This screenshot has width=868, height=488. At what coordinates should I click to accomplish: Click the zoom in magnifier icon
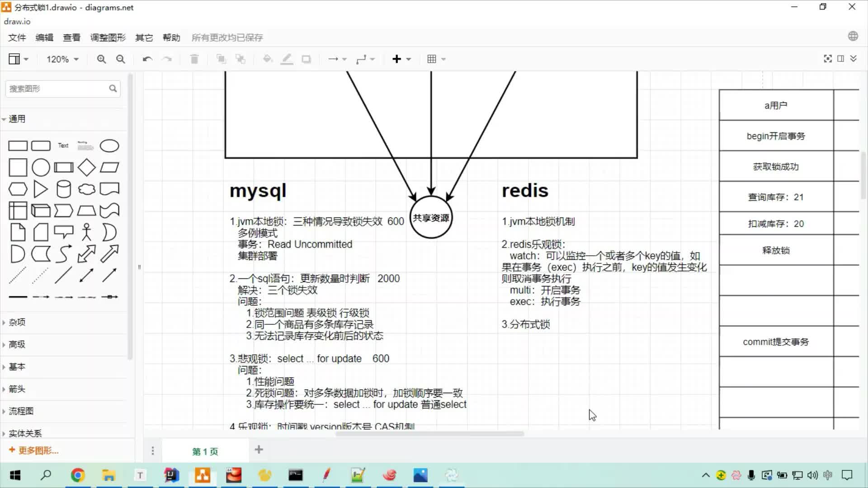point(101,59)
